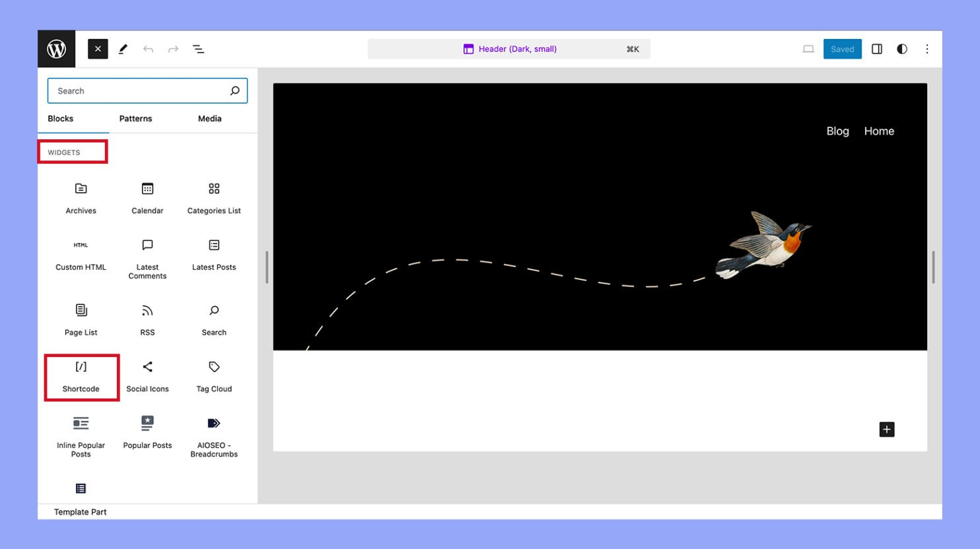The image size is (980, 549).
Task: Toggle the Styles half-circle icon
Action: (x=902, y=49)
